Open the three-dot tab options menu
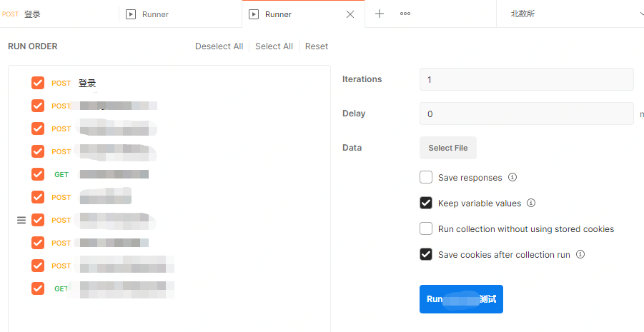 (405, 14)
